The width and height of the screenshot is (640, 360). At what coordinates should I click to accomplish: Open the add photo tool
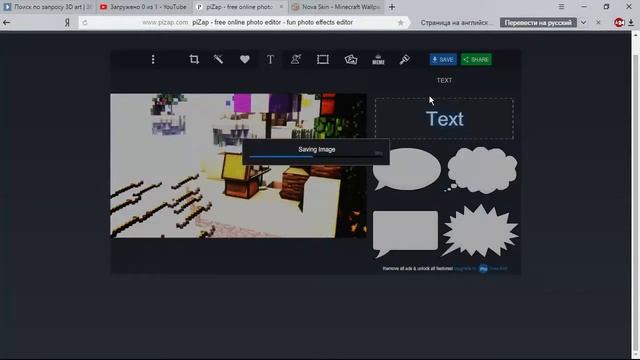tap(351, 60)
